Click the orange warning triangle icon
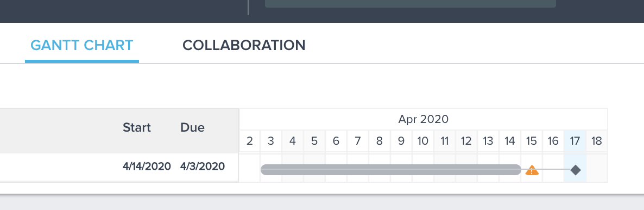 pyautogui.click(x=532, y=170)
